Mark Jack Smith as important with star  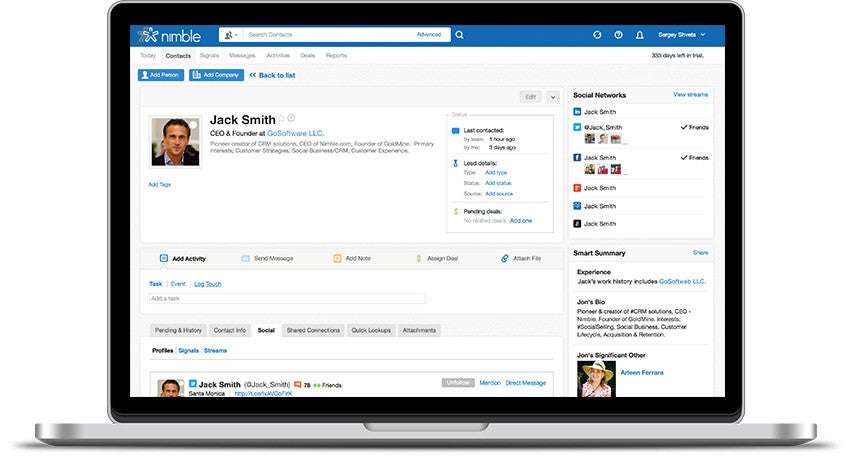click(x=281, y=118)
